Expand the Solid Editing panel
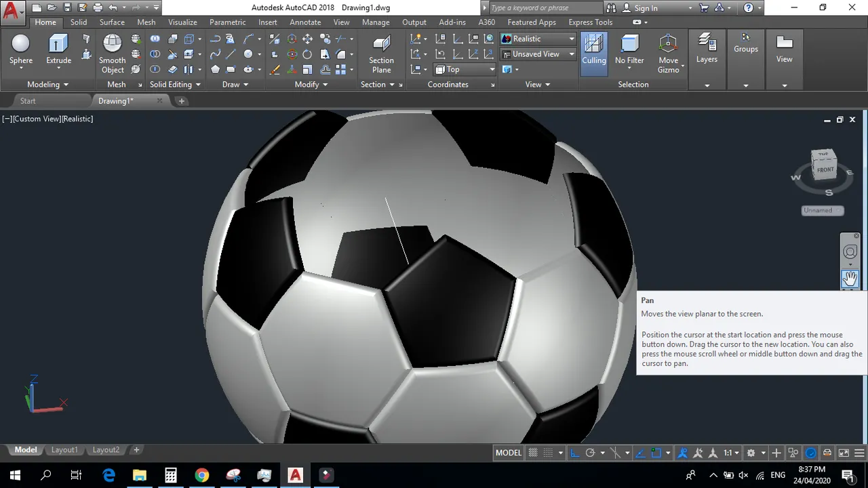 175,84
